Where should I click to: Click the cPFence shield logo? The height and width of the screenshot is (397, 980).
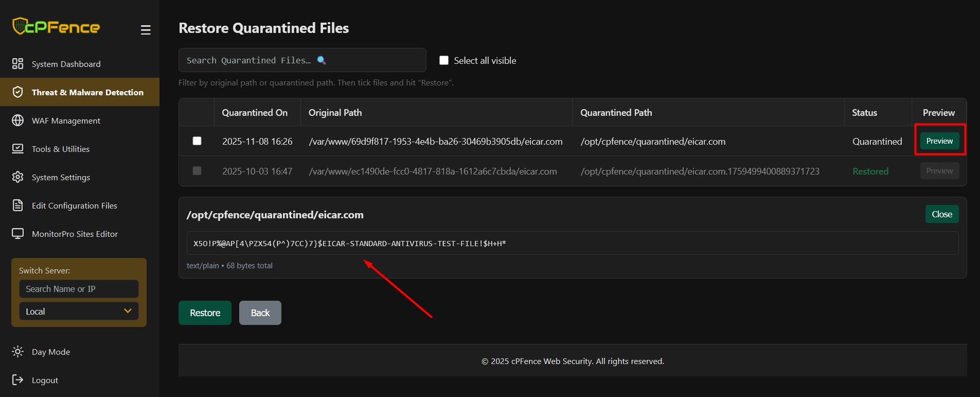click(x=20, y=26)
